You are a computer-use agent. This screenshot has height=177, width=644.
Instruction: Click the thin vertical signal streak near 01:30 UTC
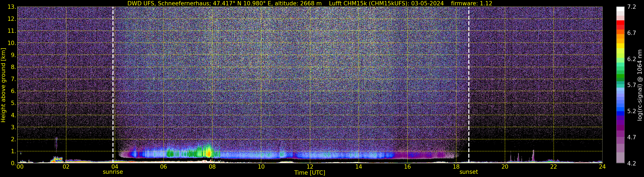tap(56, 144)
